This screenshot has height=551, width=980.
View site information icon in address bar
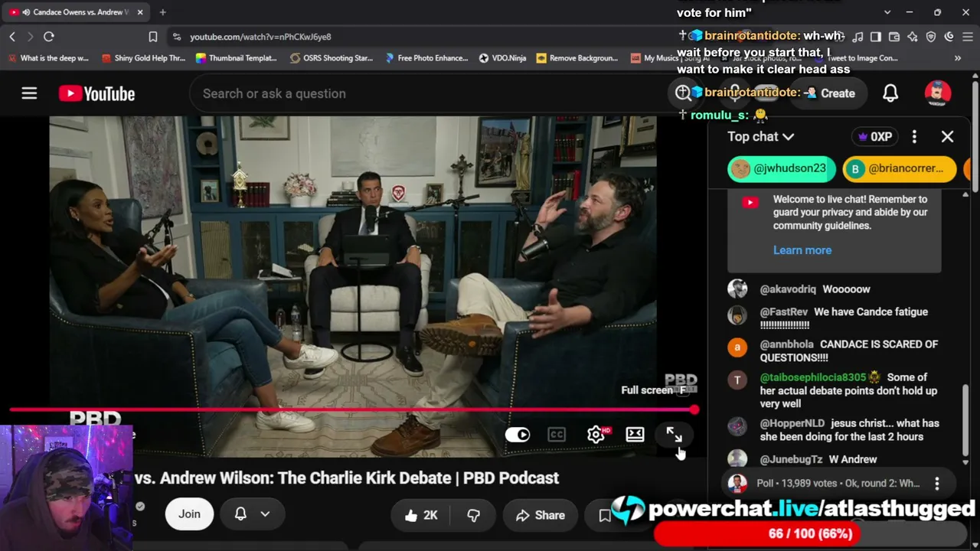coord(176,37)
